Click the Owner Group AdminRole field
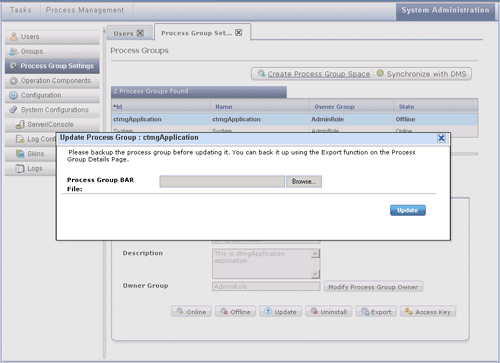The height and width of the screenshot is (363, 500). point(266,286)
